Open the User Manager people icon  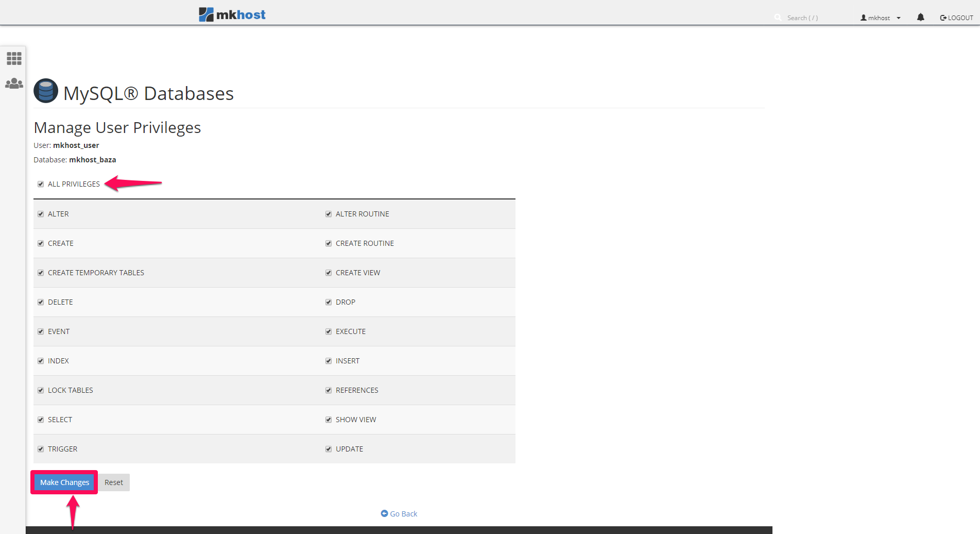point(14,84)
